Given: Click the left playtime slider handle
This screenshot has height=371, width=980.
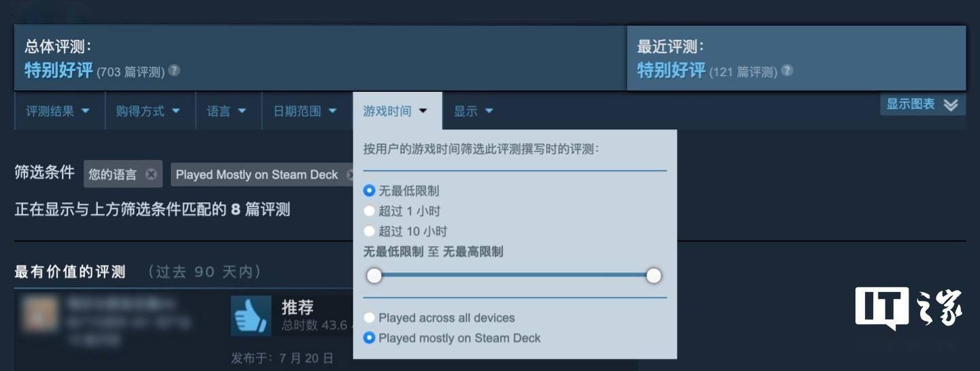Looking at the screenshot, I should point(374,276).
